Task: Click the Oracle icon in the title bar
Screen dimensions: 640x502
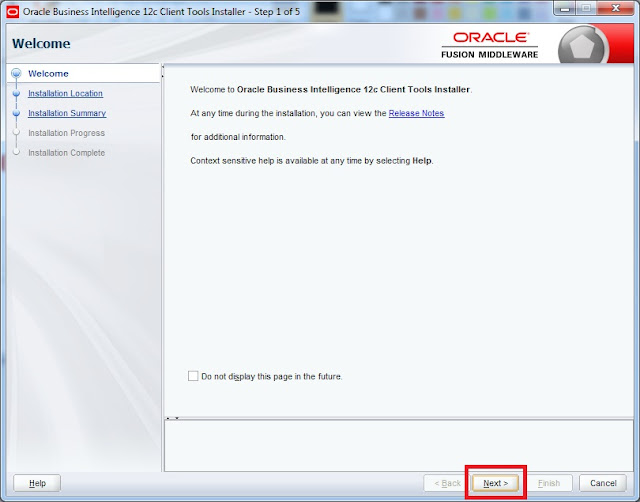Action: tap(13, 12)
